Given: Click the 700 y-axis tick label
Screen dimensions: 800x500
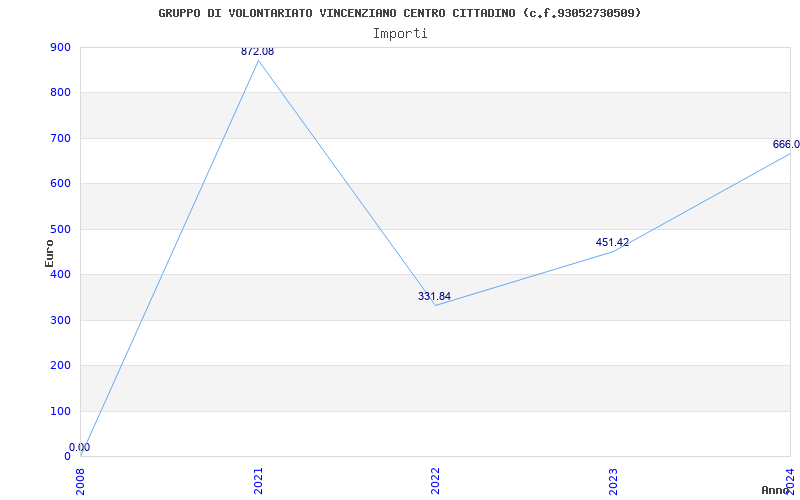Looking at the screenshot, I should click(x=60, y=138).
